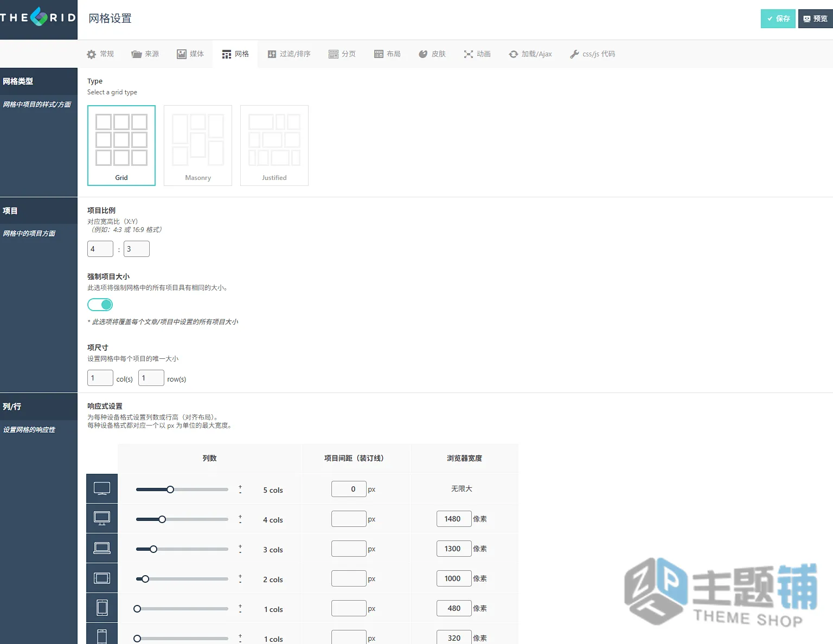Adjust the column slider in the 480 row

[182, 609]
